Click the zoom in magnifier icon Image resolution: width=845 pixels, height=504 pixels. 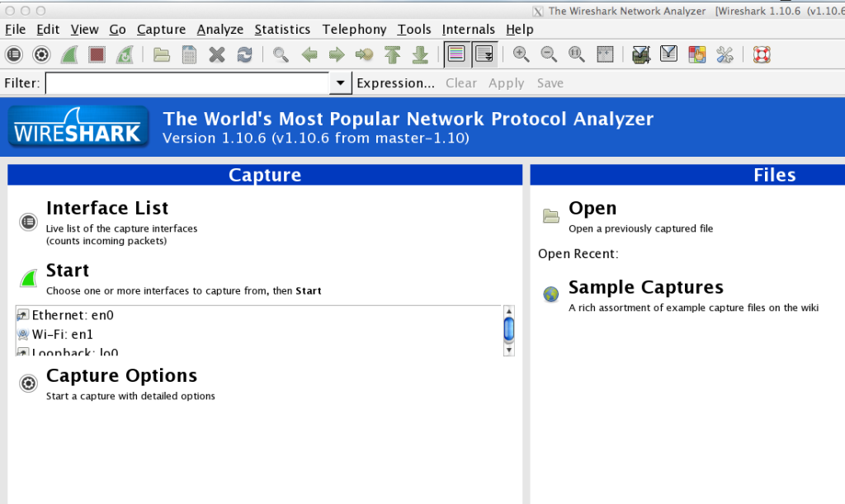pyautogui.click(x=521, y=55)
